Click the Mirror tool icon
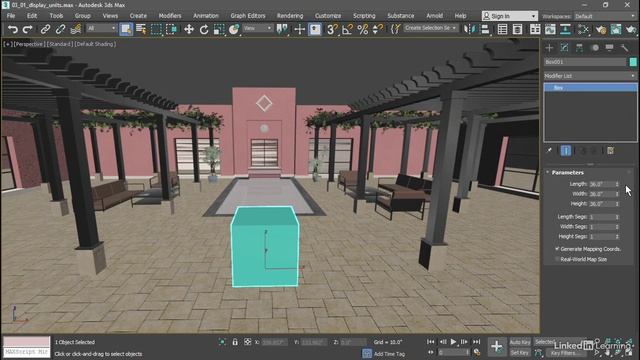 pyautogui.click(x=470, y=29)
